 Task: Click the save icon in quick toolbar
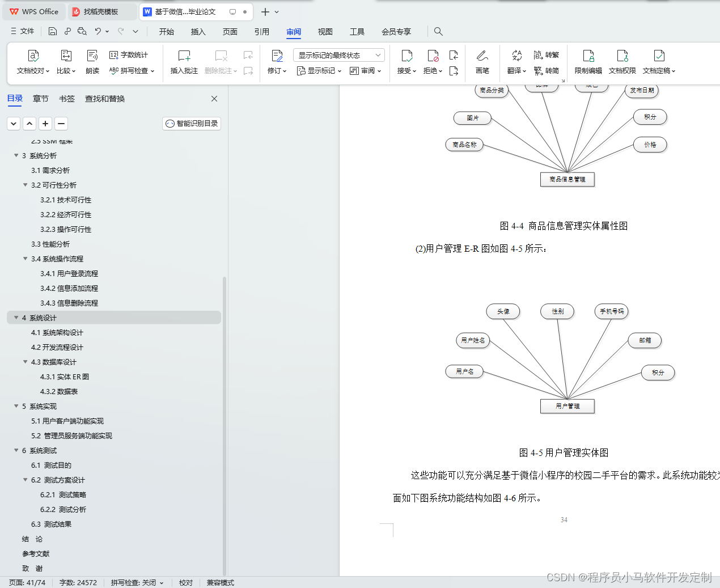coord(53,31)
